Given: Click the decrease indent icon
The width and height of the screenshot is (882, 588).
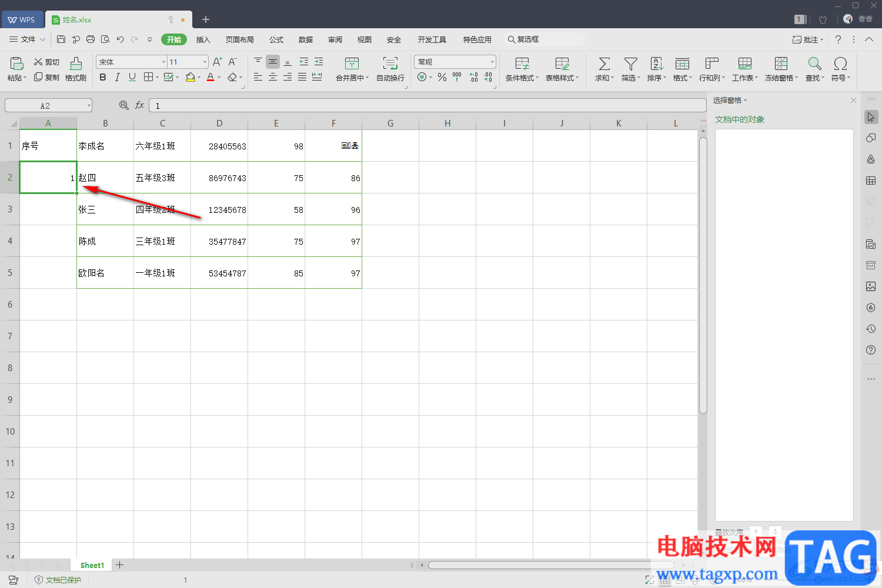Looking at the screenshot, I should [304, 61].
